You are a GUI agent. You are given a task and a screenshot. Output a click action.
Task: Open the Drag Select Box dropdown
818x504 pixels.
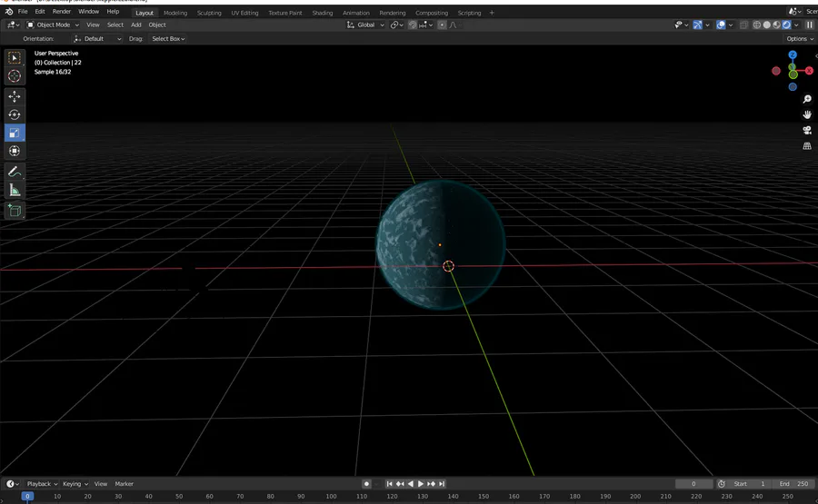click(x=168, y=38)
